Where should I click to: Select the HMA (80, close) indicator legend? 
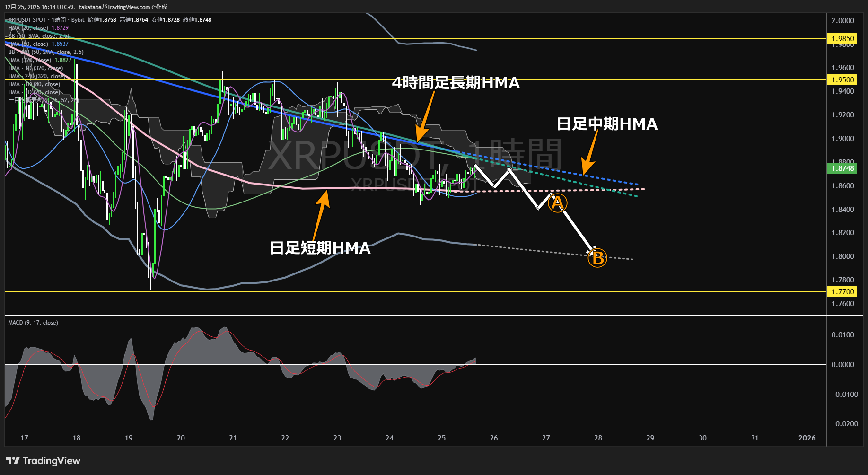[28, 44]
